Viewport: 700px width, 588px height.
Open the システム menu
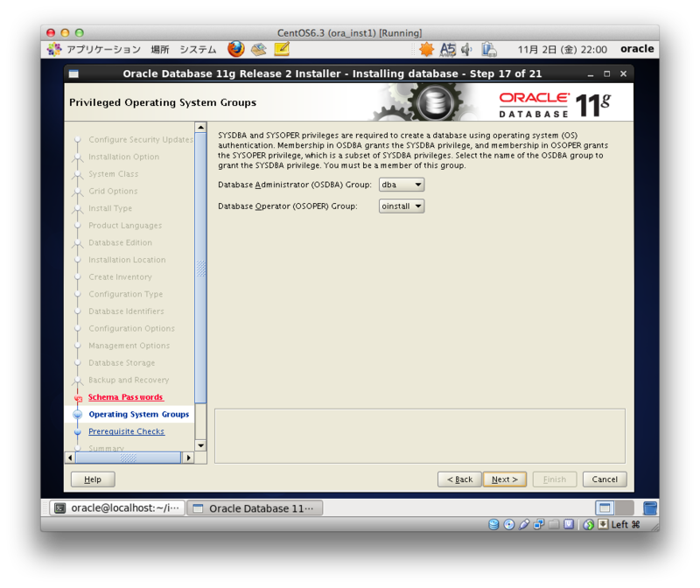[198, 49]
